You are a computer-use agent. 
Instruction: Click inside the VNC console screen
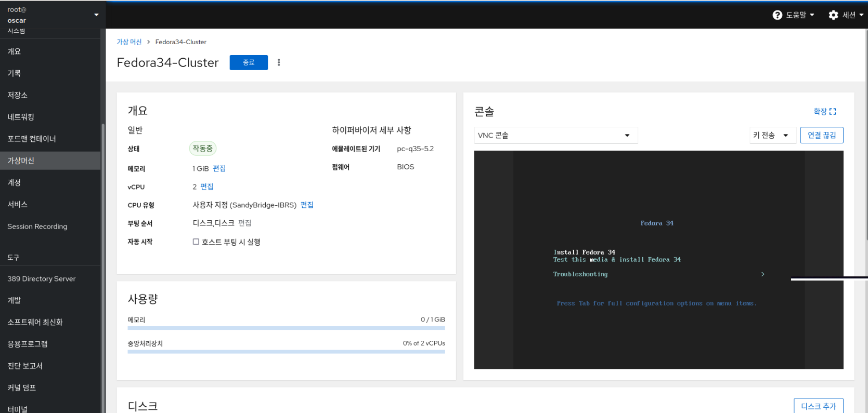click(x=659, y=260)
